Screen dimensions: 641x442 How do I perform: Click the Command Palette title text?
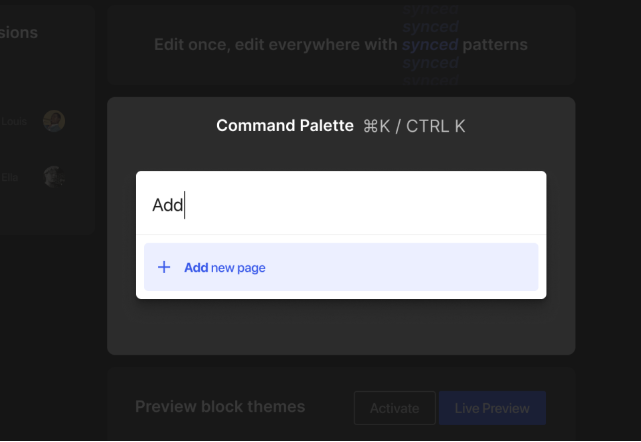point(285,126)
